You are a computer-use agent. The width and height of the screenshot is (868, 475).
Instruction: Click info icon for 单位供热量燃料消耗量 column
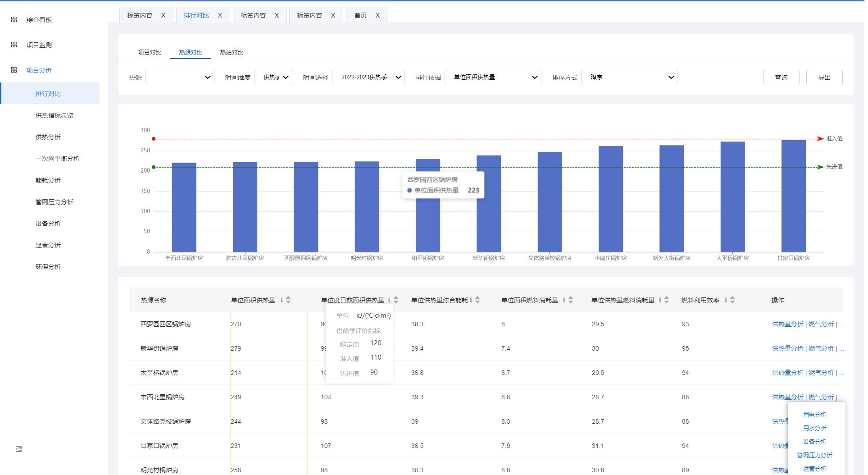point(660,300)
